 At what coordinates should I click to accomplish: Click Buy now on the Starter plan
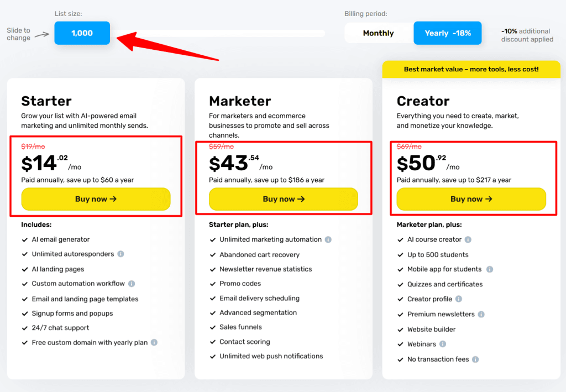[96, 199]
